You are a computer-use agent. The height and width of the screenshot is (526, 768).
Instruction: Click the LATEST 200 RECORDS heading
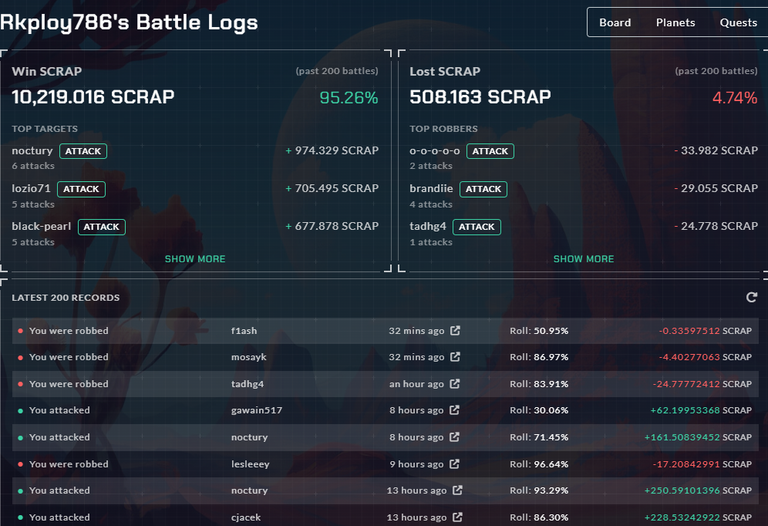click(66, 298)
